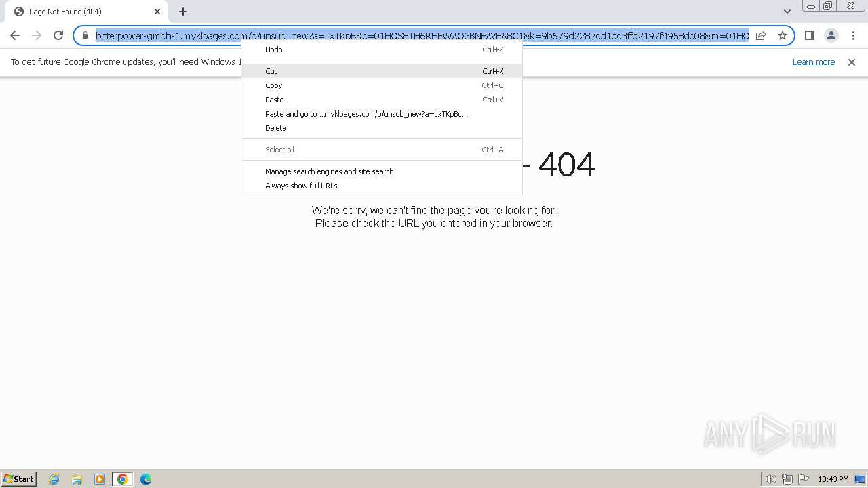
Task: Open the side panel icon
Action: pyautogui.click(x=809, y=35)
